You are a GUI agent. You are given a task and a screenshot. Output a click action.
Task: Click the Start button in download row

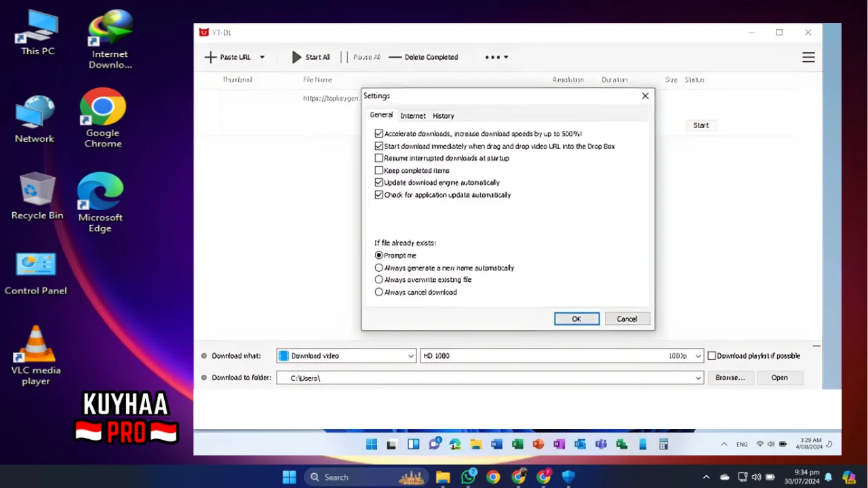701,125
